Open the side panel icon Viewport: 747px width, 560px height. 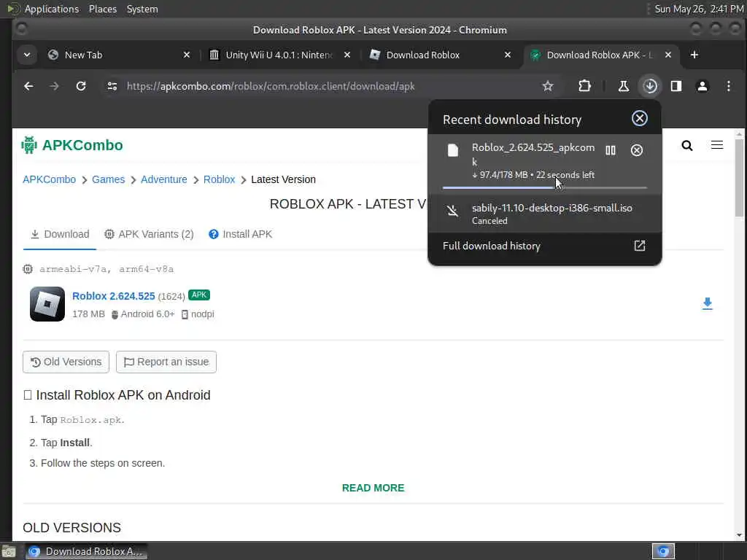(676, 86)
